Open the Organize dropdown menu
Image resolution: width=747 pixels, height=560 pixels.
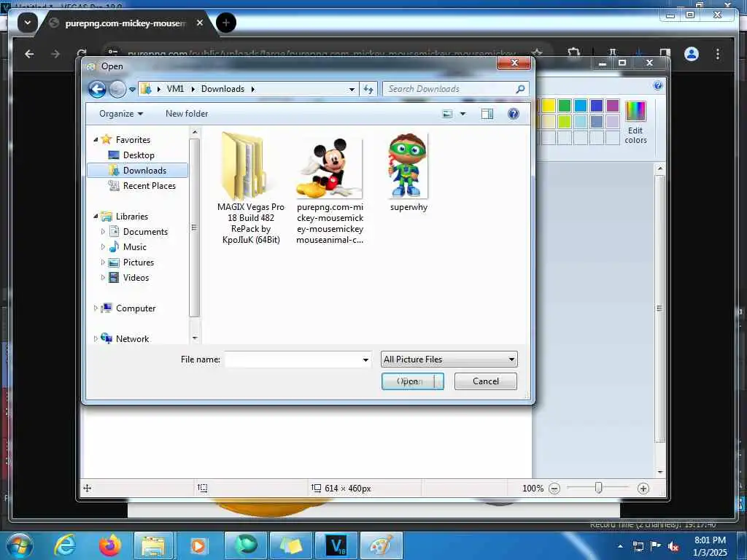121,114
